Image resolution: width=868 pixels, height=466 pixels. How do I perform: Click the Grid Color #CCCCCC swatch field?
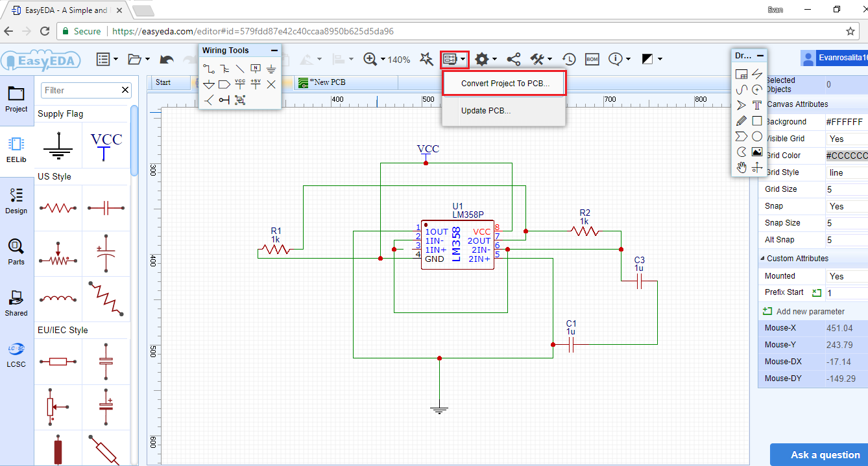pyautogui.click(x=846, y=156)
